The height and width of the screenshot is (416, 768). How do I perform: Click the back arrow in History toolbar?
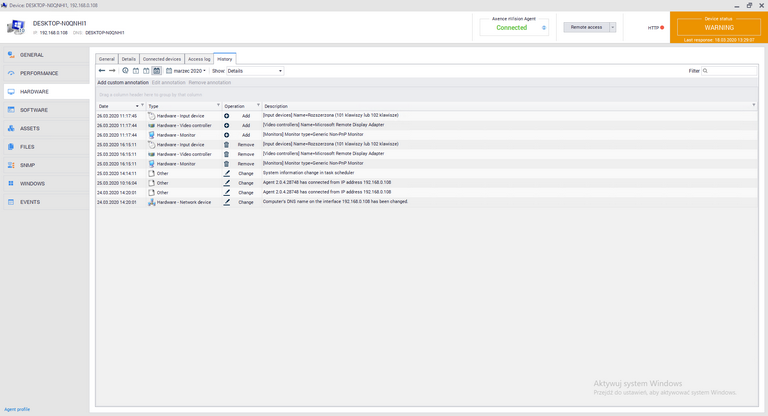click(102, 71)
